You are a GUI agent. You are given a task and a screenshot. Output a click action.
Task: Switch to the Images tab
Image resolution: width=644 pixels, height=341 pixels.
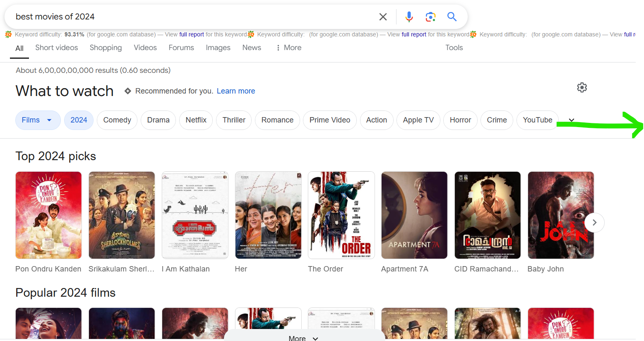(218, 48)
